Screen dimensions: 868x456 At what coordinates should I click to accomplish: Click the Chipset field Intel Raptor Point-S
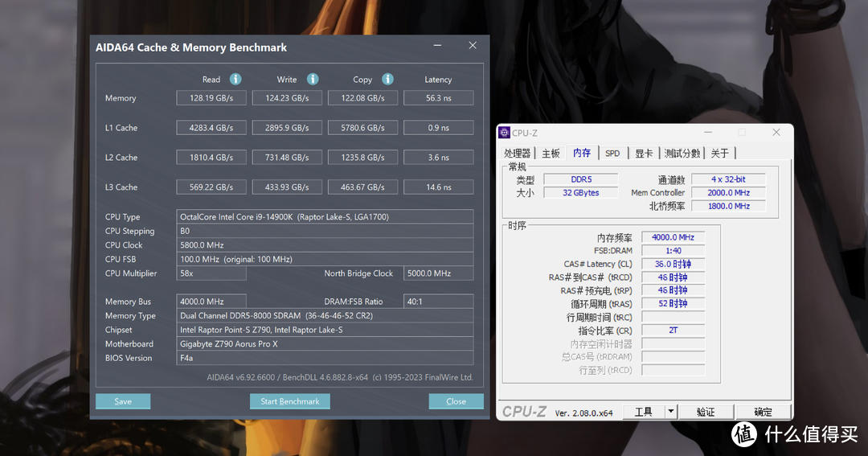[x=325, y=330]
